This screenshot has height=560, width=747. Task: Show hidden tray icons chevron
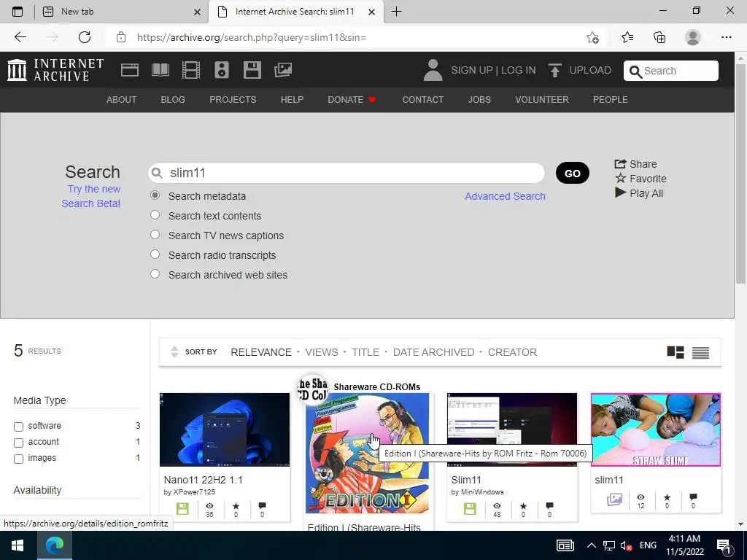591,545
